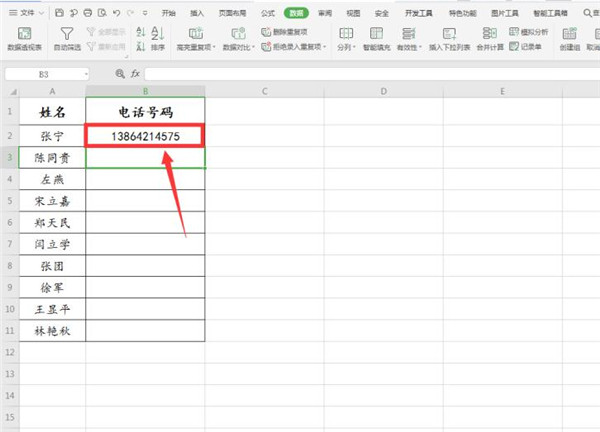Click the zoom magnifier icon beside fx
Screen dimensions: 600x432
point(120,74)
